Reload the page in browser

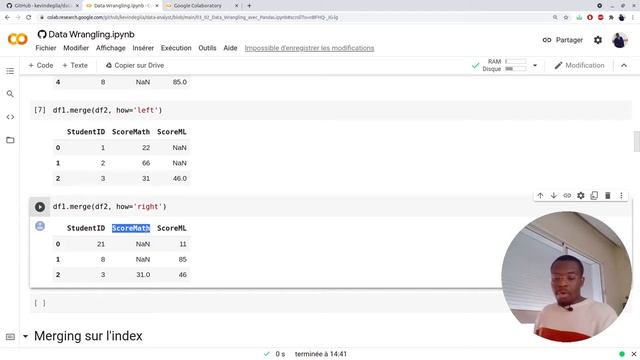[x=29, y=17]
